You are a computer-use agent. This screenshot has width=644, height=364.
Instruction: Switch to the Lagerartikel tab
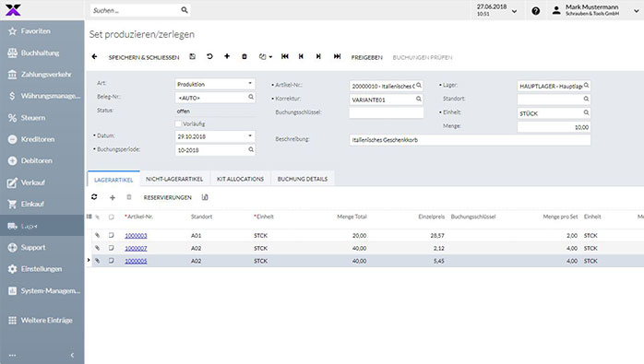(113, 180)
